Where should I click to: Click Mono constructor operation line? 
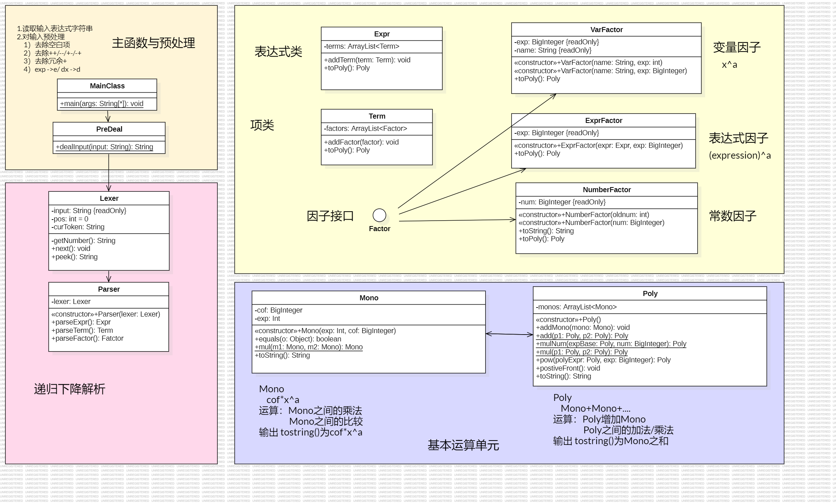click(325, 331)
